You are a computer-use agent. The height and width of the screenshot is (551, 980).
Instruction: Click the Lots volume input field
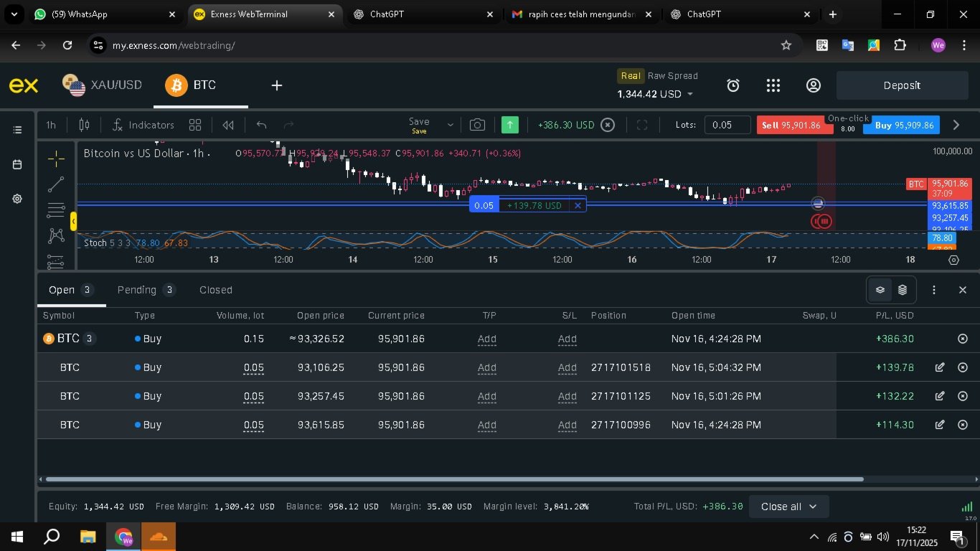(x=727, y=125)
